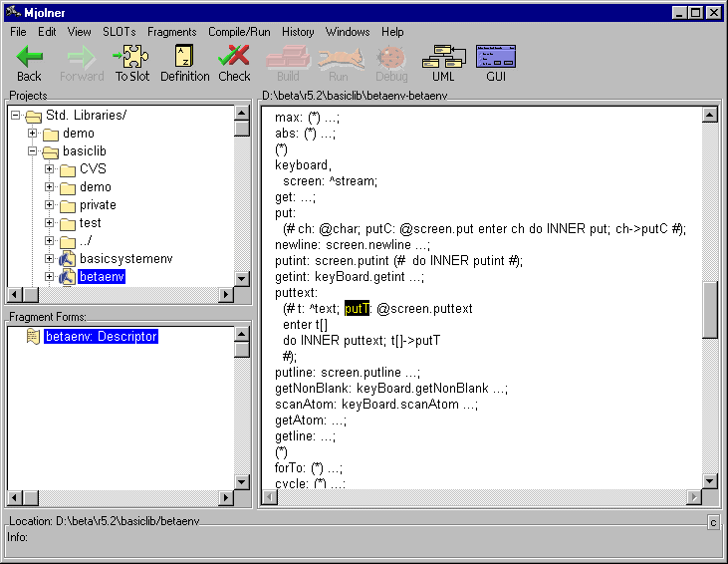
Task: Select the basicsystemenv file icon
Action: tap(68, 259)
